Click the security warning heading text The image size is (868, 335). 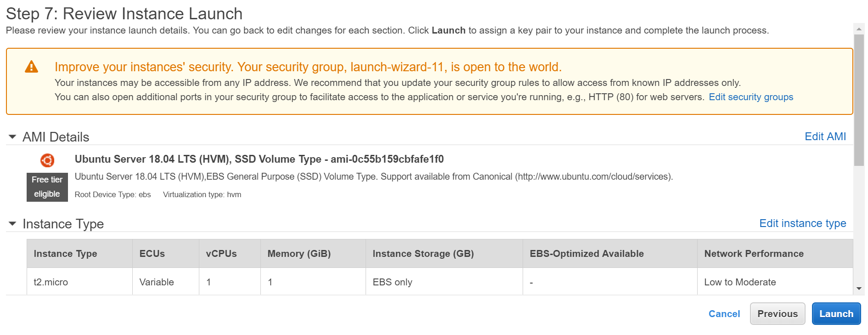click(308, 67)
